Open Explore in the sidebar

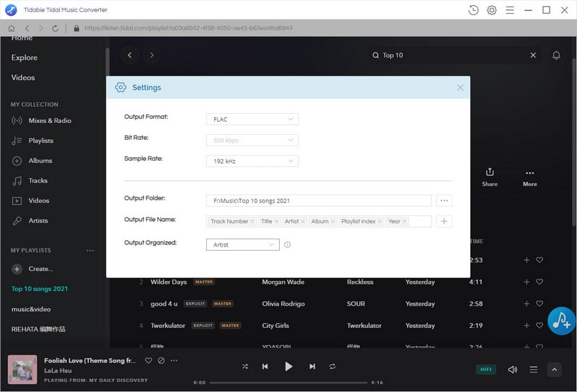pos(25,58)
